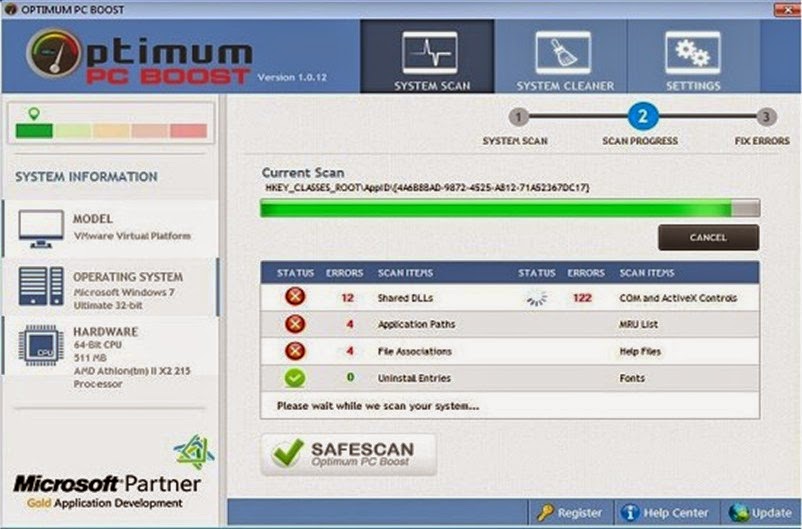This screenshot has height=529, width=802.
Task: Click the health gauge pin marker
Action: tap(34, 114)
